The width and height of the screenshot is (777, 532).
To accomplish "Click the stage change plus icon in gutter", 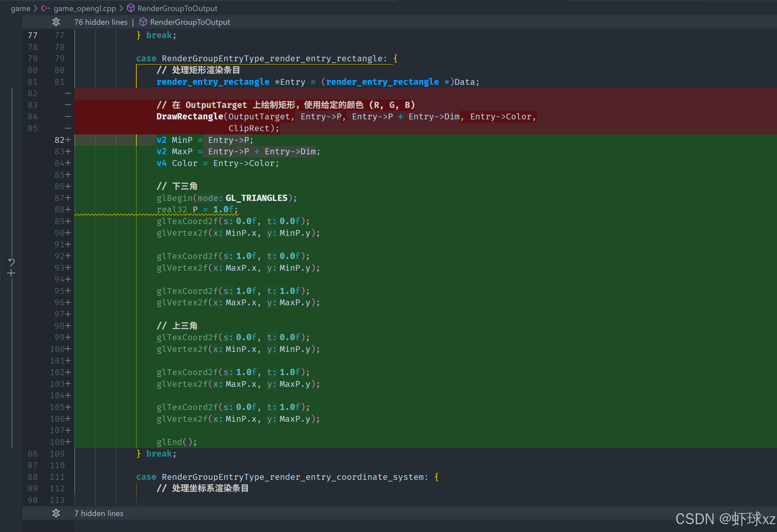I will (11, 274).
